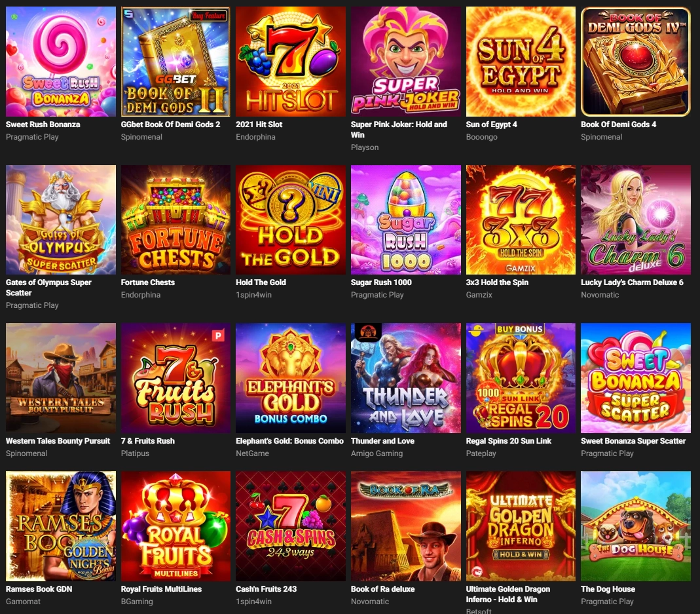This screenshot has height=614, width=700.
Task: Click the Elephant's Gold: Bonus Combo title link
Action: pos(289,440)
